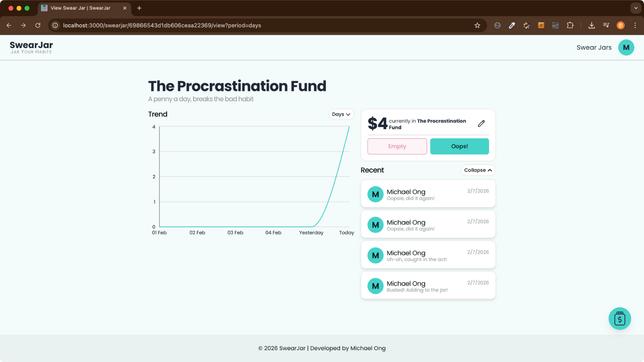Open the Swear Jars nav link
The height and width of the screenshot is (362, 644).
coord(594,47)
